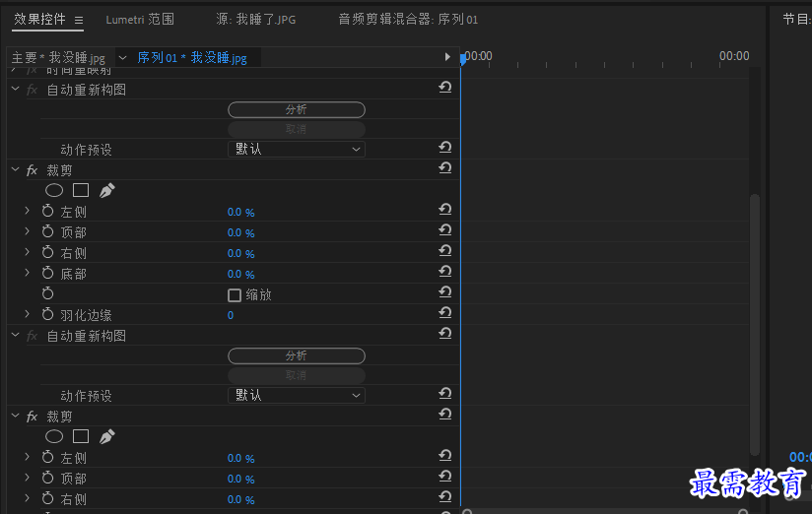
Task: Reset 动作预设 in first 自动重新构图 effect
Action: [444, 148]
